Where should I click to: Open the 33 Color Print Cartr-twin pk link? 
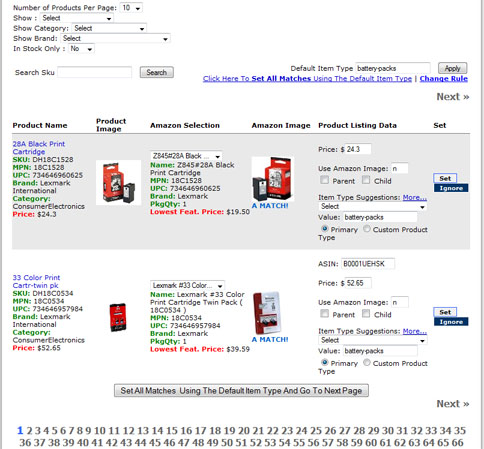[x=36, y=281]
